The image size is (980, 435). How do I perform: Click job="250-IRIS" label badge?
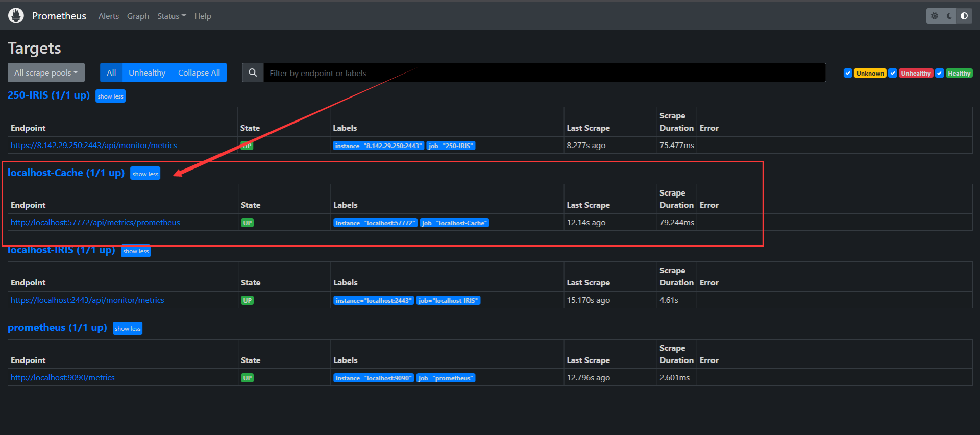tap(451, 146)
